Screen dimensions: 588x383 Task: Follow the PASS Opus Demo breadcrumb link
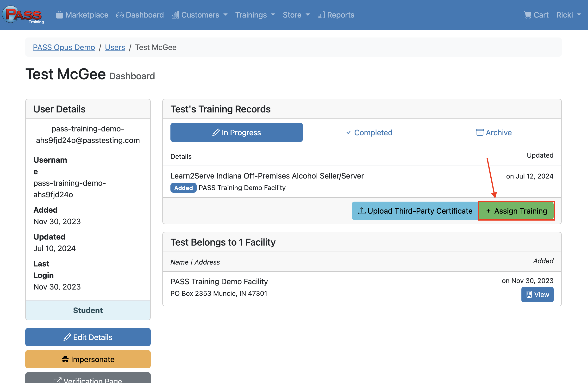[64, 47]
